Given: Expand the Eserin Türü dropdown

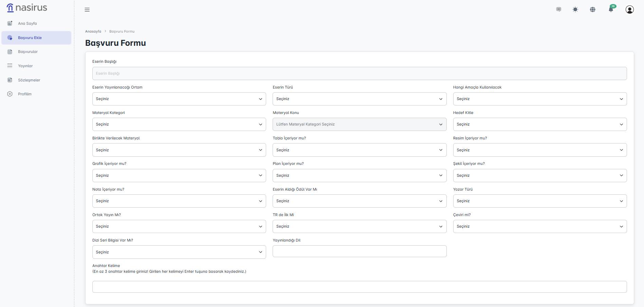Looking at the screenshot, I should [359, 99].
